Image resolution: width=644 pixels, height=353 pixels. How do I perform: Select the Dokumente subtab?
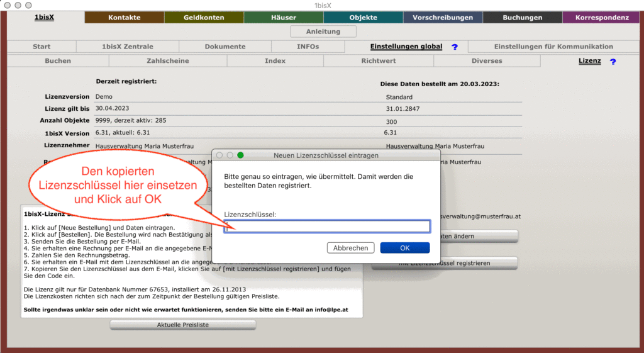(x=225, y=47)
